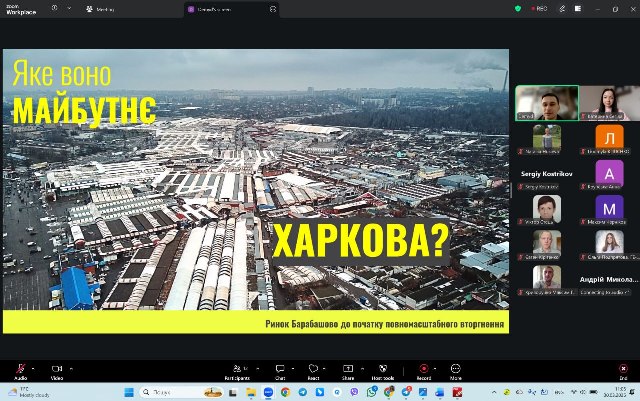Open the Windows Start menu
Image resolution: width=640 pixels, height=401 pixels.
129,392
